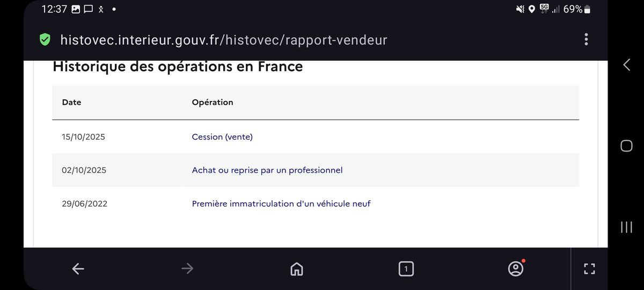Screen dimensions: 644x290
Task: Tap the green secure shield icon
Action: [45, 40]
